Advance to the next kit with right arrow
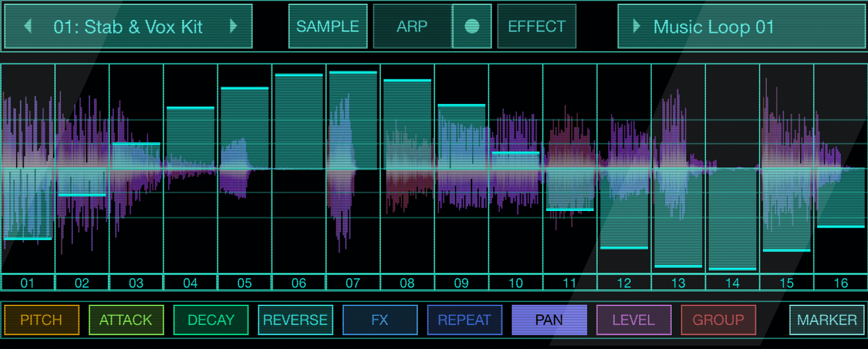 coord(233,26)
